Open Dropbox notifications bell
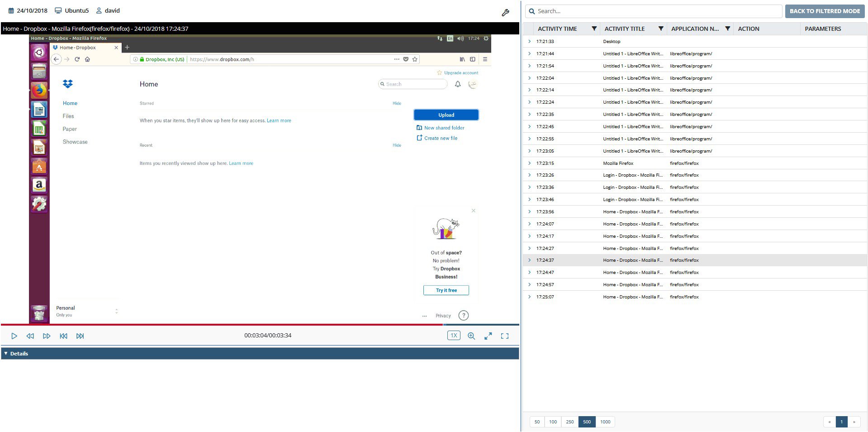This screenshot has height=432, width=868. [458, 84]
